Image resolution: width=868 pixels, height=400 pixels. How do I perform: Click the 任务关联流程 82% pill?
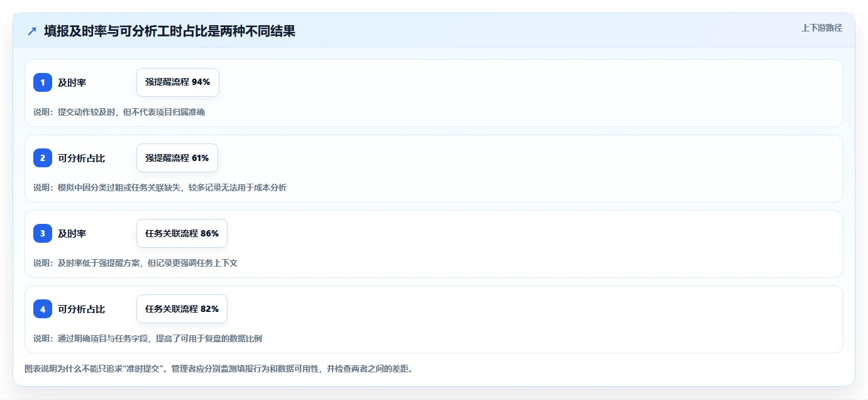point(182,309)
